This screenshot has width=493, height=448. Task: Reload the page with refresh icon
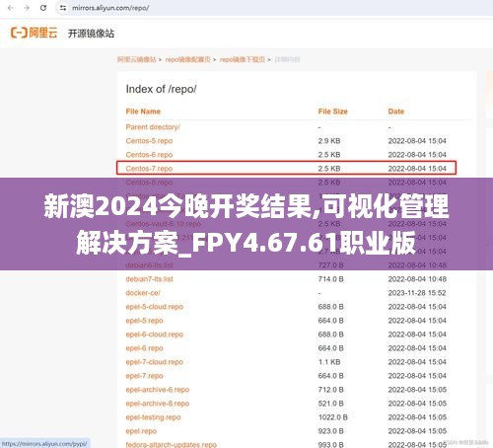click(43, 8)
